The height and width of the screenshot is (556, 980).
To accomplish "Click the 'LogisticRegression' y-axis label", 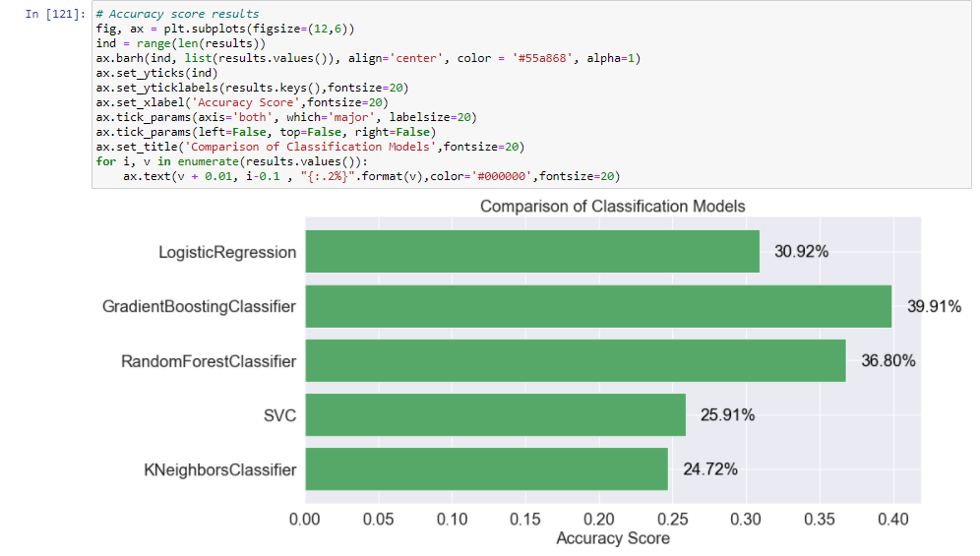I will (x=227, y=252).
